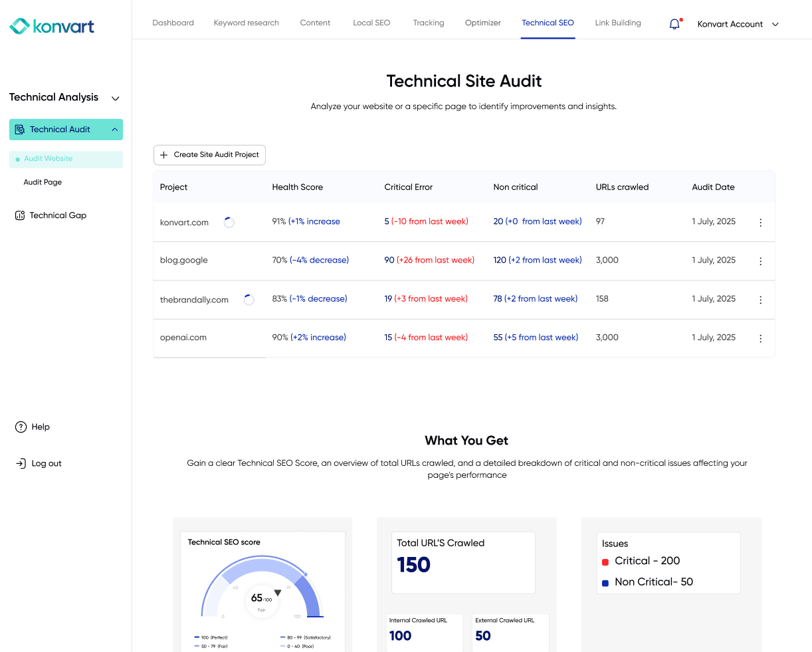Viewport: 812px width, 652px height.
Task: Open the Link Building tab
Action: [617, 22]
